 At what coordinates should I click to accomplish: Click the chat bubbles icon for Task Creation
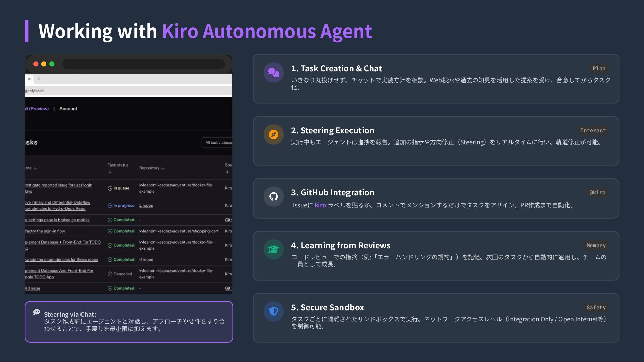(x=274, y=72)
